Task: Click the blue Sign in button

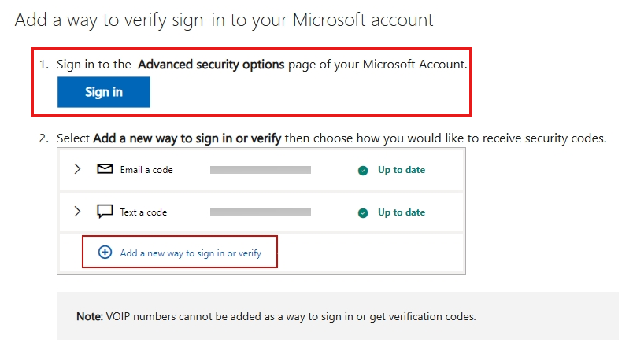Action: point(103,92)
